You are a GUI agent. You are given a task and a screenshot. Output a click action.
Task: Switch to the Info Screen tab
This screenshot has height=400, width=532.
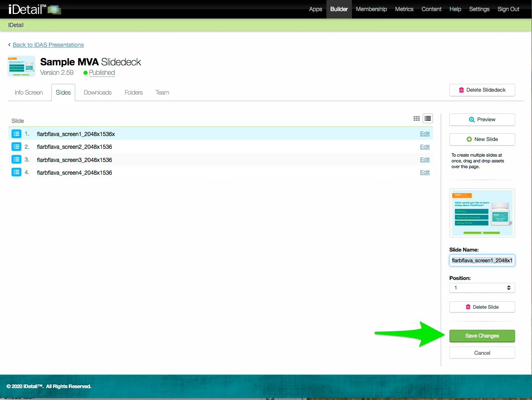(x=29, y=92)
